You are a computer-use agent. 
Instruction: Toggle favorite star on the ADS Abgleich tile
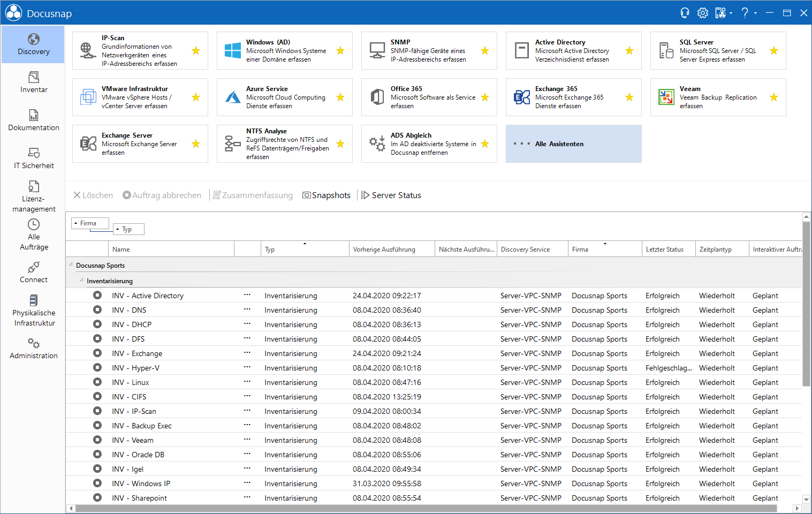tap(485, 144)
